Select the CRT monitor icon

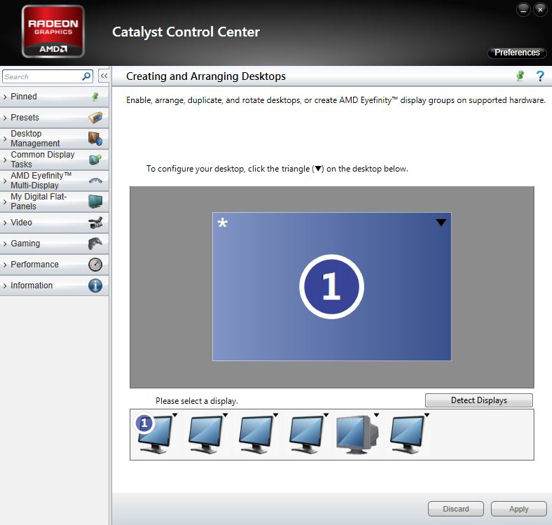click(357, 435)
